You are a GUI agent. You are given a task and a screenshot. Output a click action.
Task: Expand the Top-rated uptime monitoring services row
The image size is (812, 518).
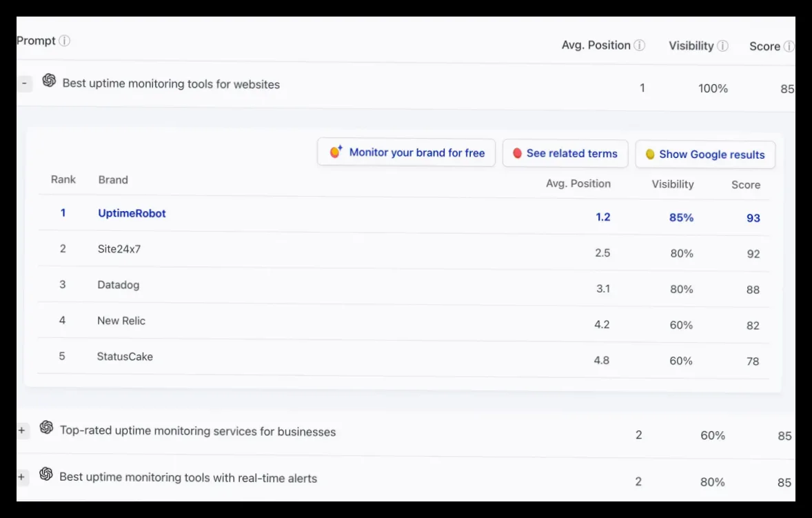click(22, 430)
